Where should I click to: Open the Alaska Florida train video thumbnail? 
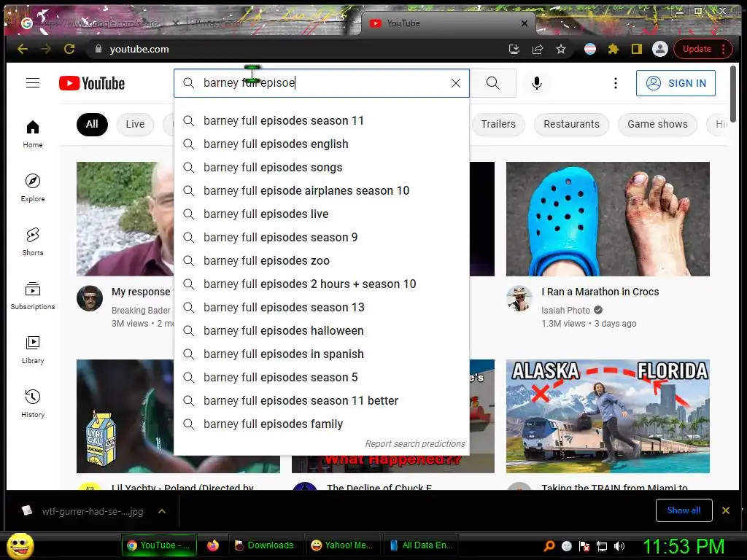click(x=608, y=416)
